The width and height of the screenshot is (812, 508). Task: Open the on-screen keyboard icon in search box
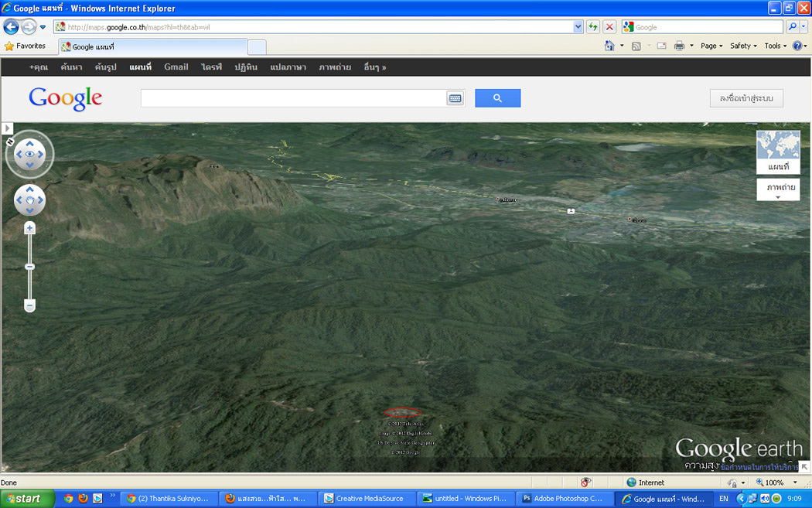(455, 98)
